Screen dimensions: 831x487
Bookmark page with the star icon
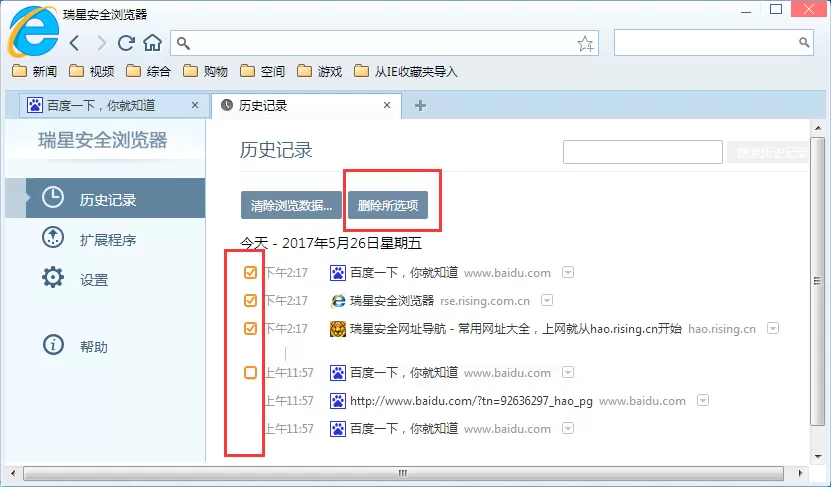pyautogui.click(x=585, y=43)
